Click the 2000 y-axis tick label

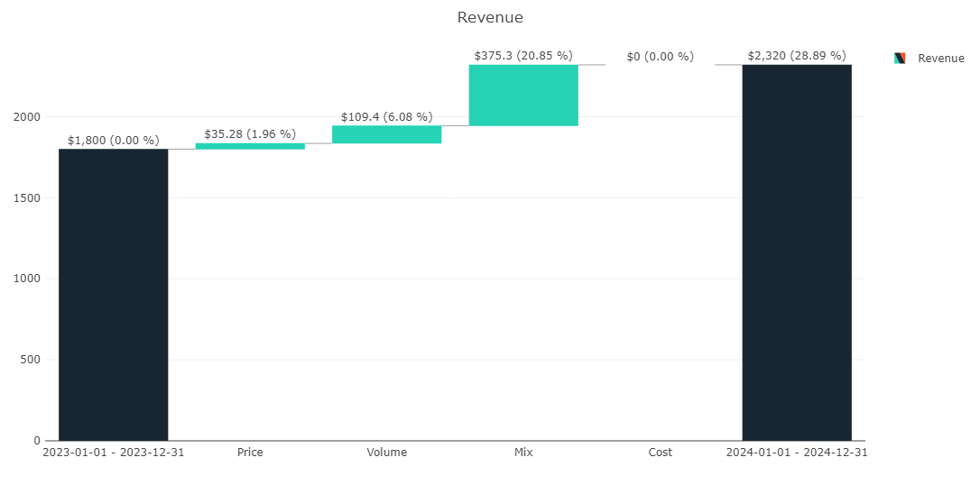tap(26, 117)
